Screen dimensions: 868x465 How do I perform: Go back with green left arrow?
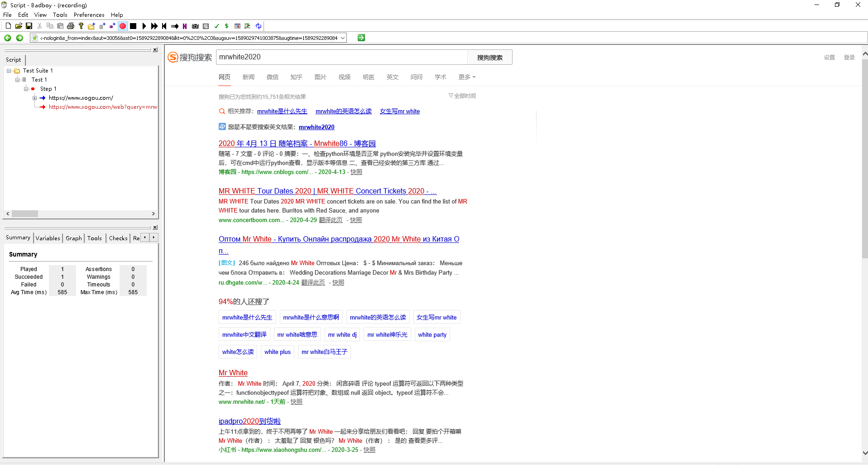[8, 38]
